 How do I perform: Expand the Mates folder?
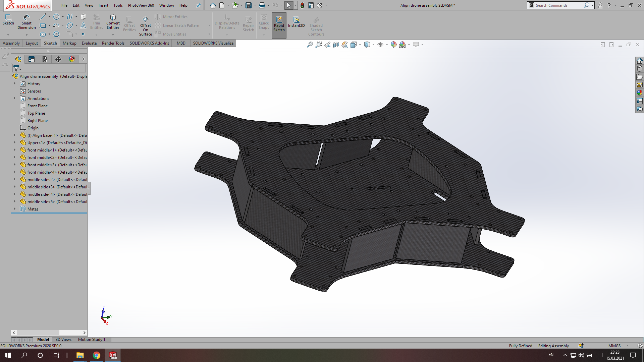(x=15, y=209)
